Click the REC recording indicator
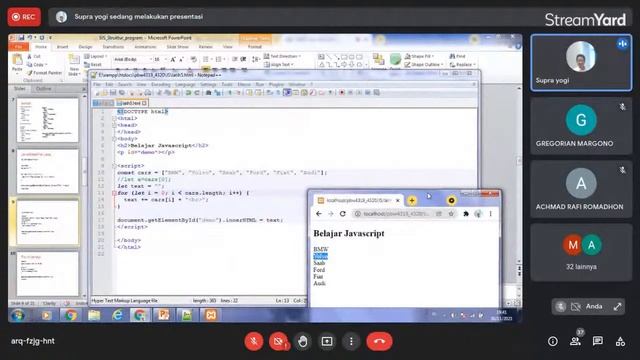 click(24, 17)
